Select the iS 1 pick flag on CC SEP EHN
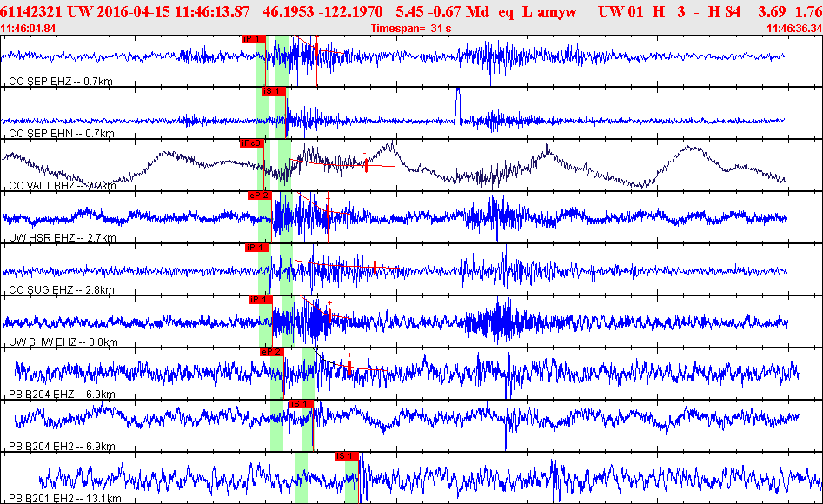The height and width of the screenshot is (504, 823). 273,91
